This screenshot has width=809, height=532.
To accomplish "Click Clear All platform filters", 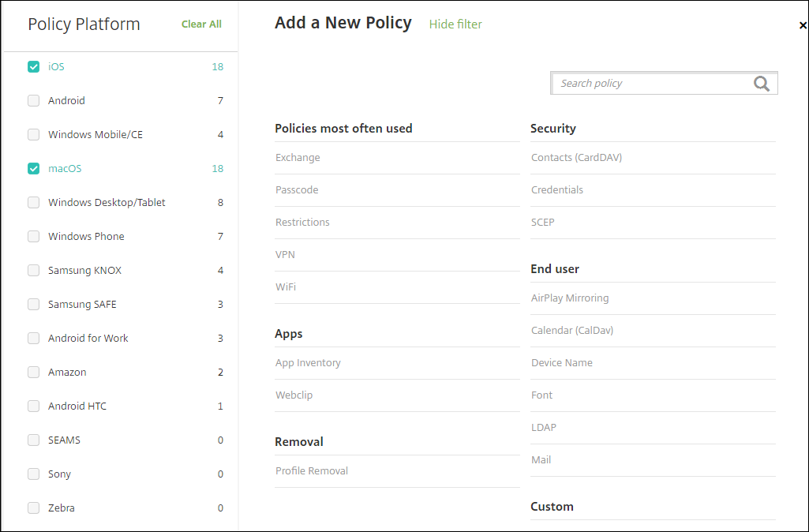I will point(201,24).
